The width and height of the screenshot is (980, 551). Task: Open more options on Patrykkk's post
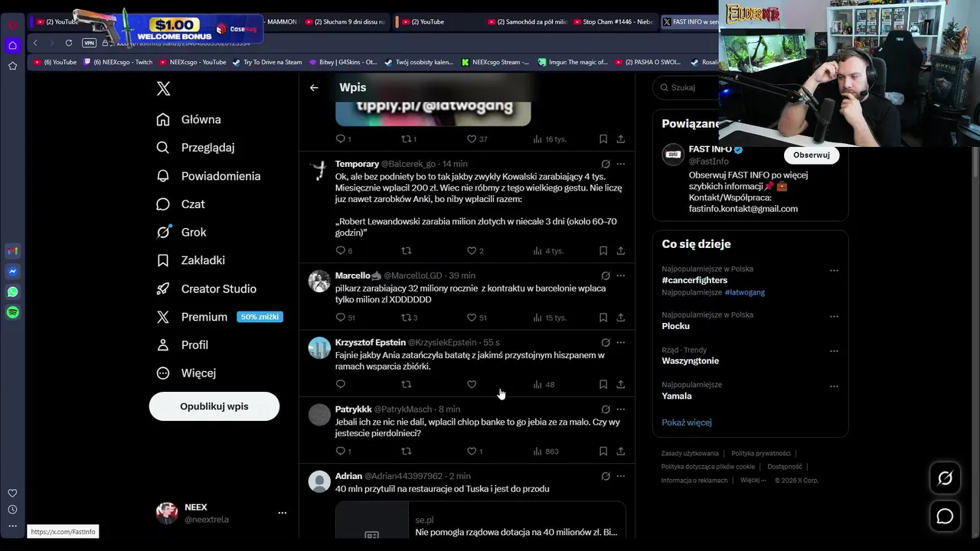tap(621, 409)
